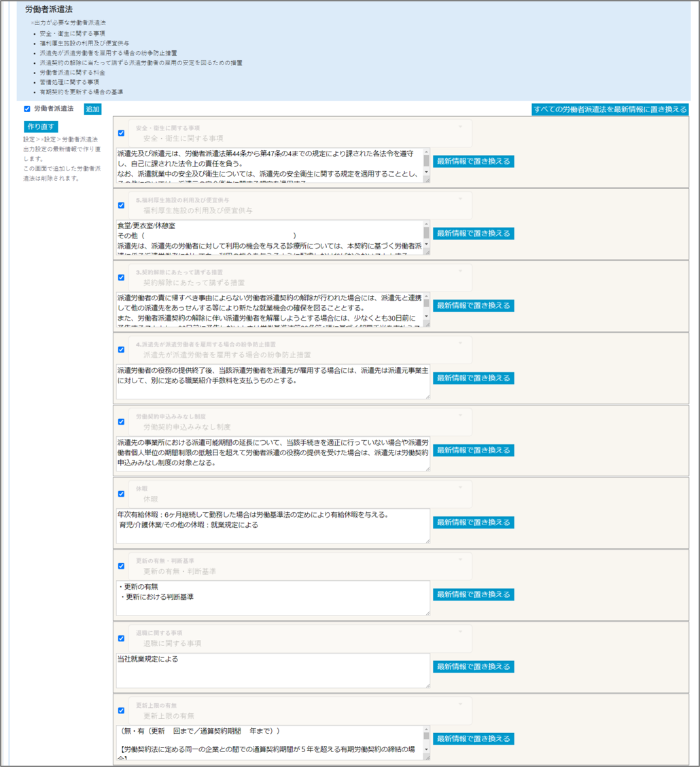
Task: Click the text area starting 派遣労働者の役務の提供終了後
Action: point(273,382)
